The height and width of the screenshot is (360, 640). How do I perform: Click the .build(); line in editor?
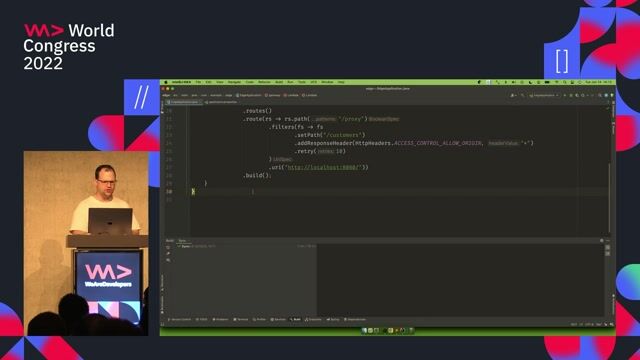click(257, 176)
